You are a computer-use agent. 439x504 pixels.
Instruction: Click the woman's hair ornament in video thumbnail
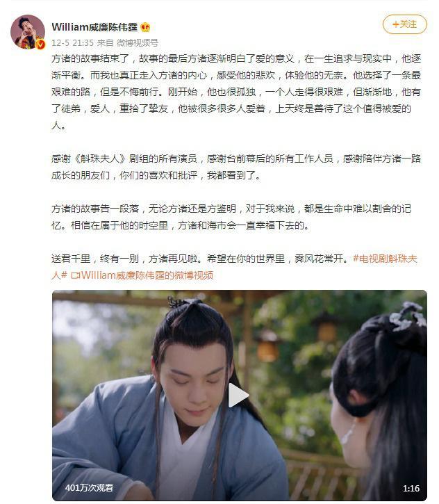click(x=406, y=316)
